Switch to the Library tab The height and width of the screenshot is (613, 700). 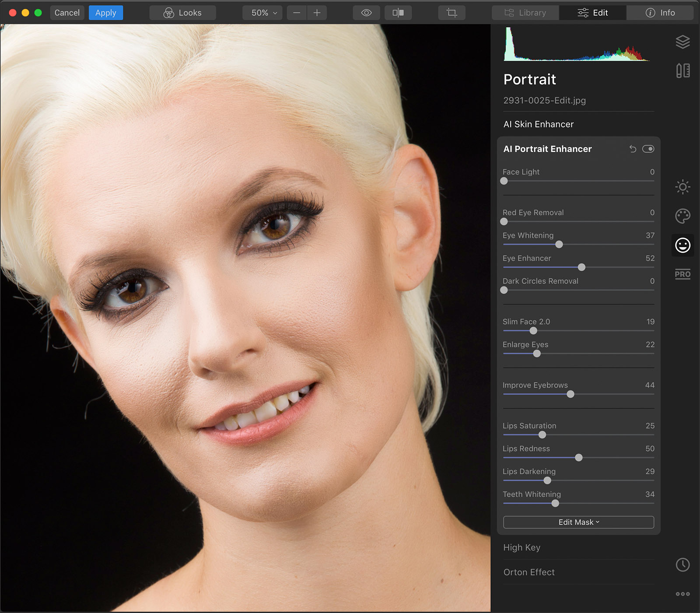[525, 13]
